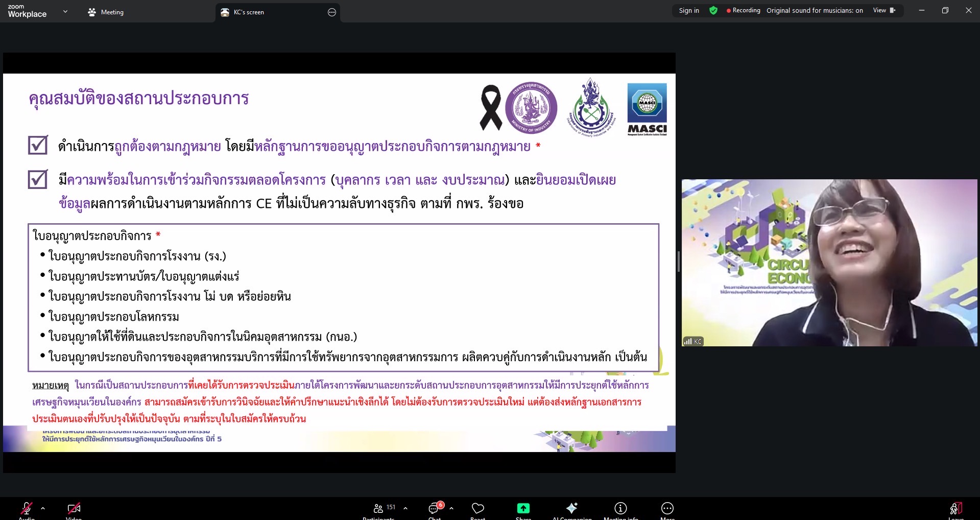
Task: Show Meeting info
Action: coord(620,509)
